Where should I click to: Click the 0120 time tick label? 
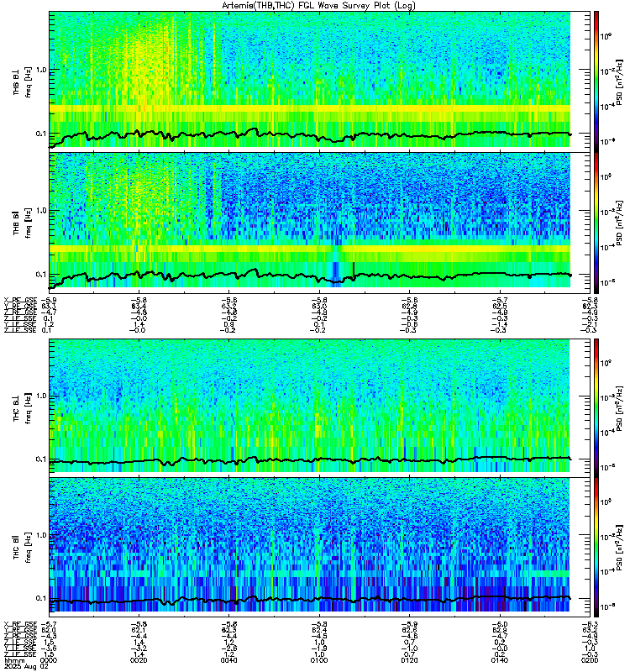(409, 660)
